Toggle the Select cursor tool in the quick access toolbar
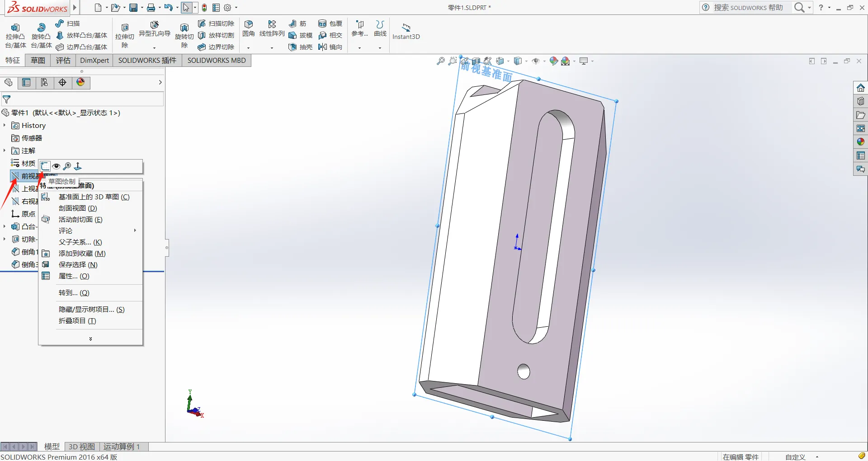 point(186,8)
